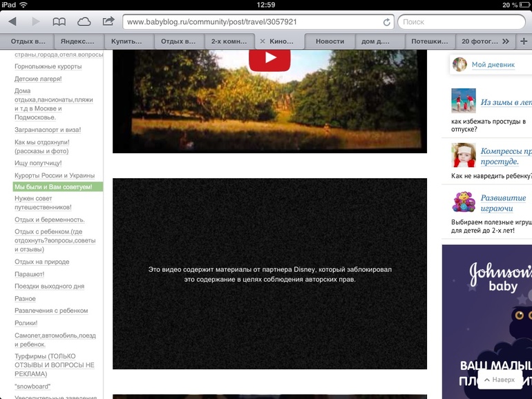This screenshot has width=532, height=399.
Task: Open Горнолыжные курорты category
Action: point(48,66)
